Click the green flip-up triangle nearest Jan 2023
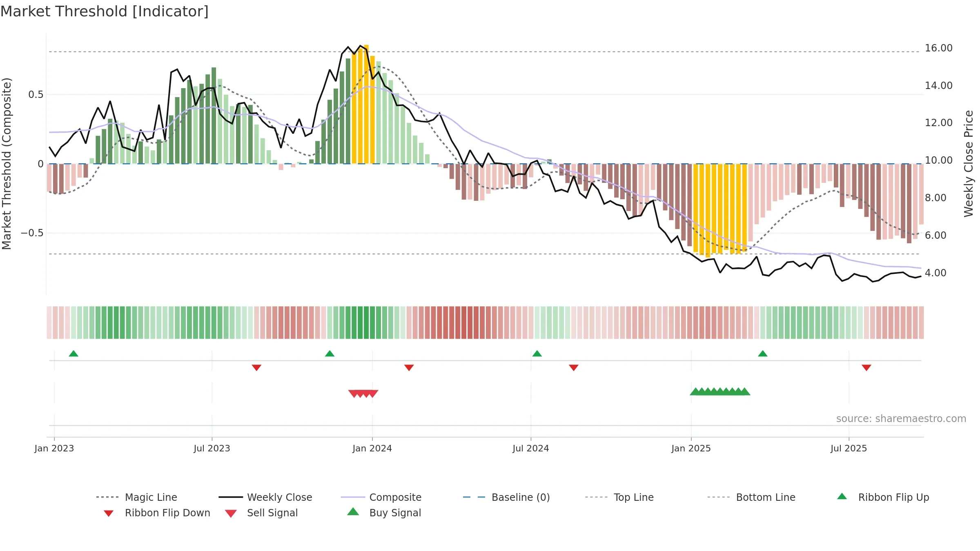 (73, 353)
